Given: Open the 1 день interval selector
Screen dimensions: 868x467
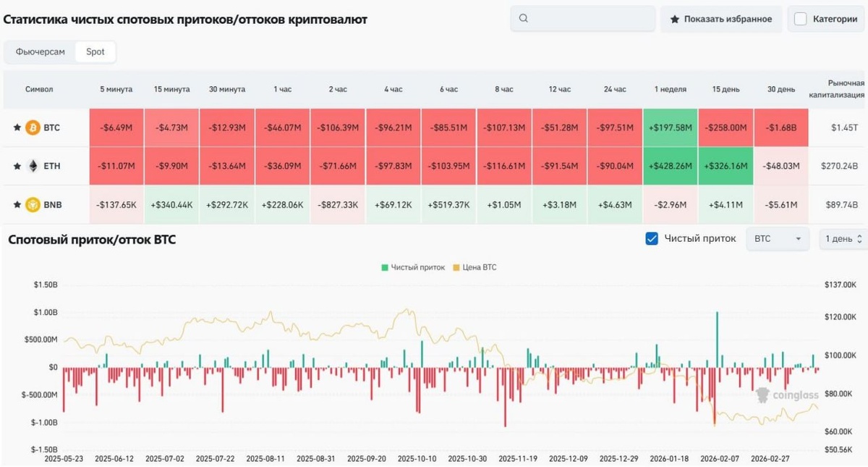Looking at the screenshot, I should 843,238.
